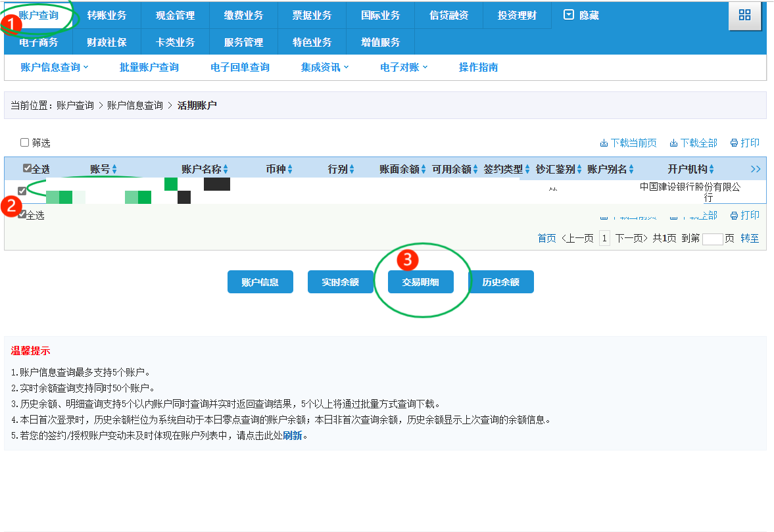
Task: Click the top print icon
Action: [x=734, y=143]
